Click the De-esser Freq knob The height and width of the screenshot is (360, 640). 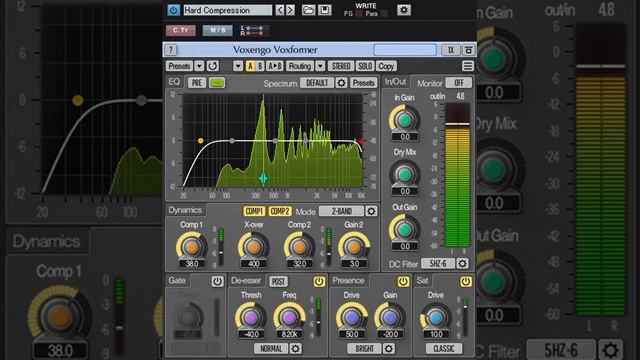coord(289,317)
